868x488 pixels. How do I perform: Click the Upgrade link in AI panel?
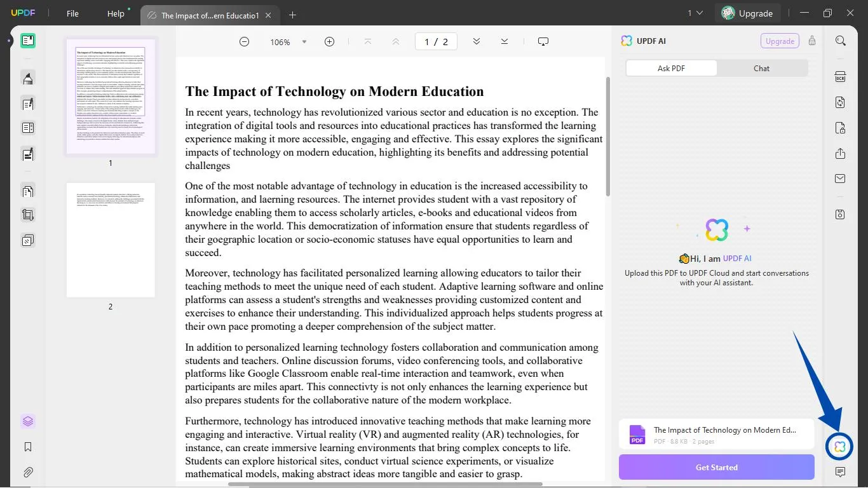[780, 40]
